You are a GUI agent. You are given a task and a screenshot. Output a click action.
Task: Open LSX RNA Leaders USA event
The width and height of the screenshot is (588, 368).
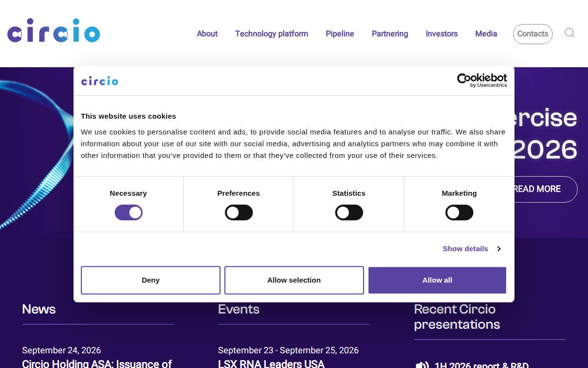point(271,364)
